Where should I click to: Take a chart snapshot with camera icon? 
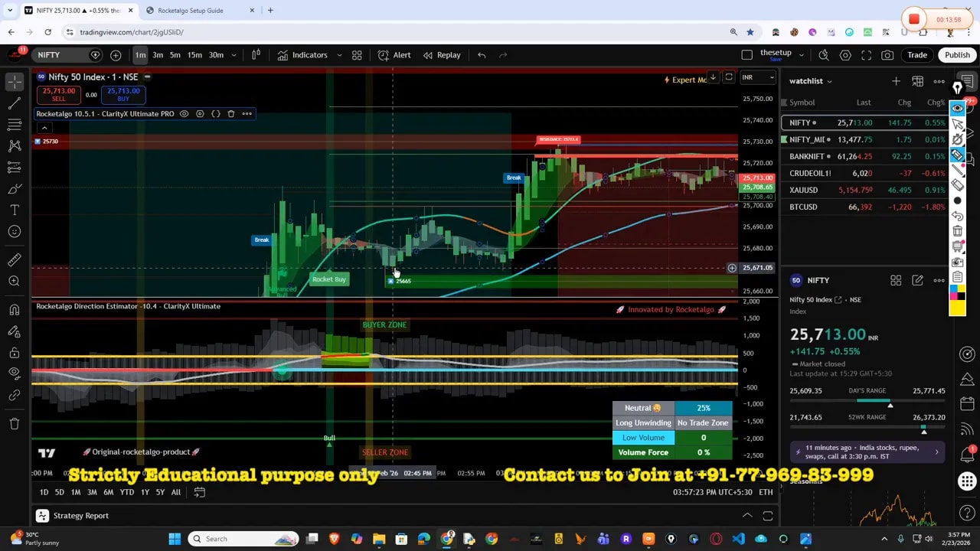pyautogui.click(x=887, y=55)
